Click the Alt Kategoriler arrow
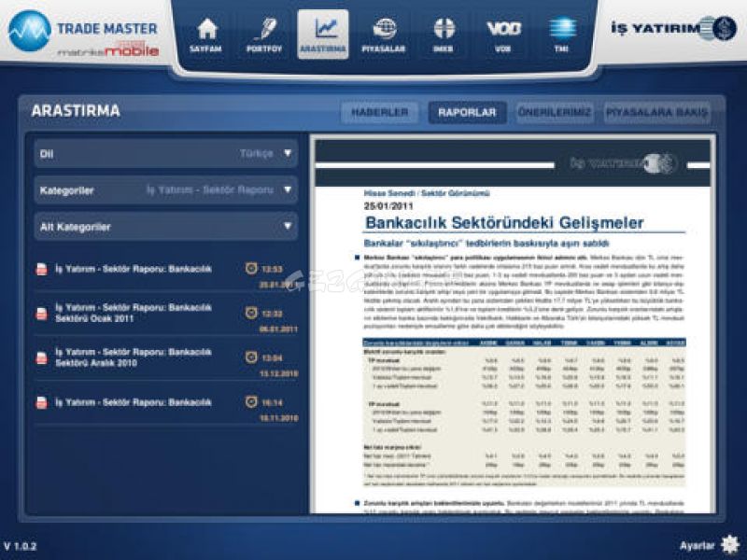Image resolution: width=747 pixels, height=560 pixels. 288,226
